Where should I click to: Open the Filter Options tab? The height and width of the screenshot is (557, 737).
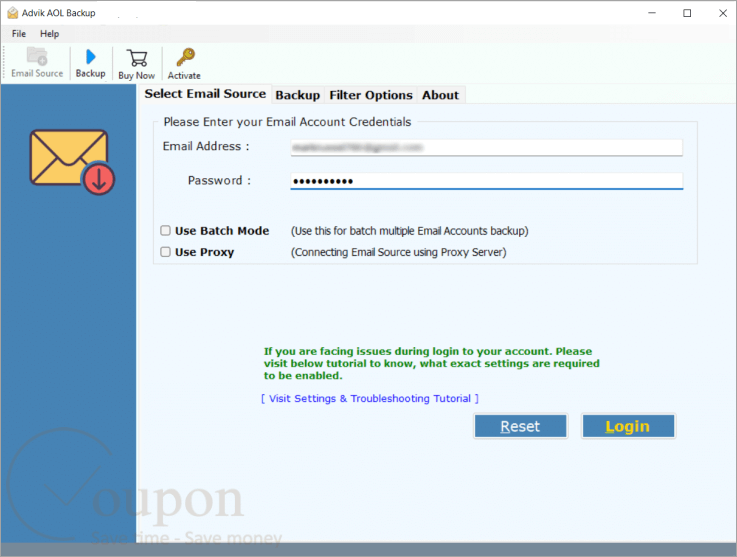coord(371,95)
